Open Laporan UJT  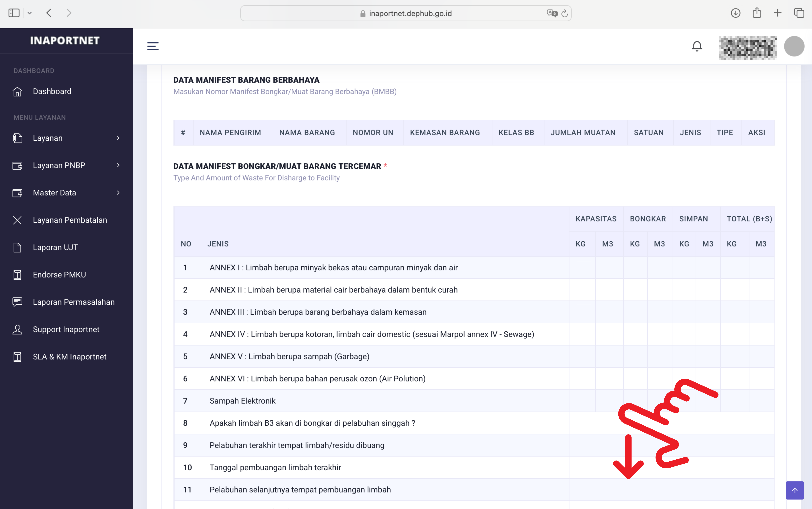(x=55, y=247)
